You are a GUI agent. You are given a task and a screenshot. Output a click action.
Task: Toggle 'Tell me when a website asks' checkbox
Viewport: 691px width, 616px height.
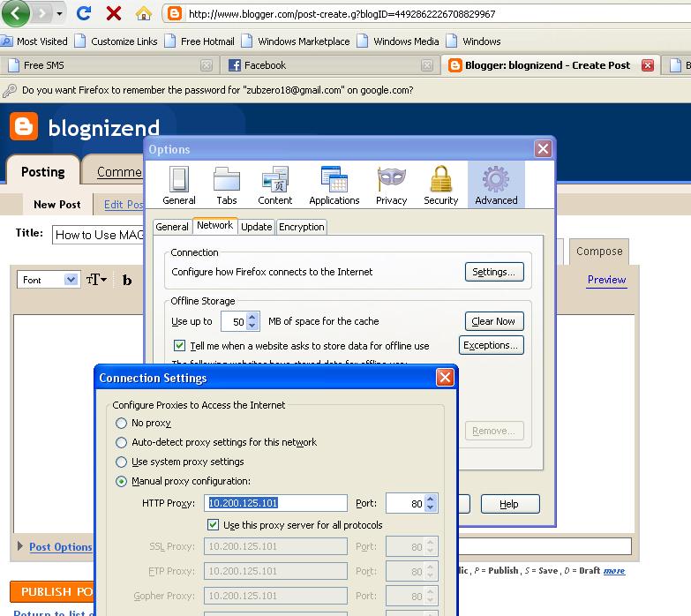click(179, 345)
